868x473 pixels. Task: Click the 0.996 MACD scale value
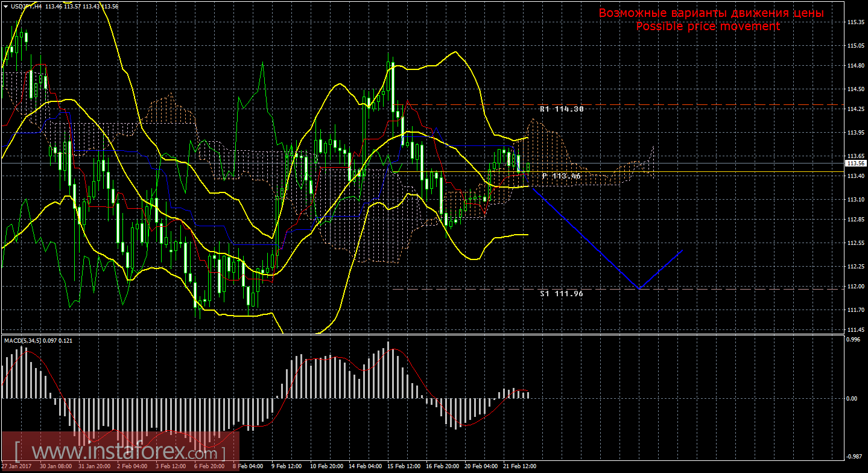click(x=853, y=340)
